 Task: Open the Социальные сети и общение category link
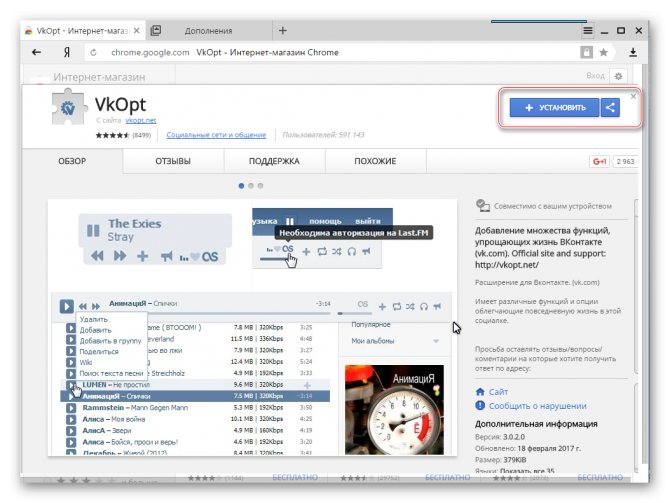tap(216, 135)
